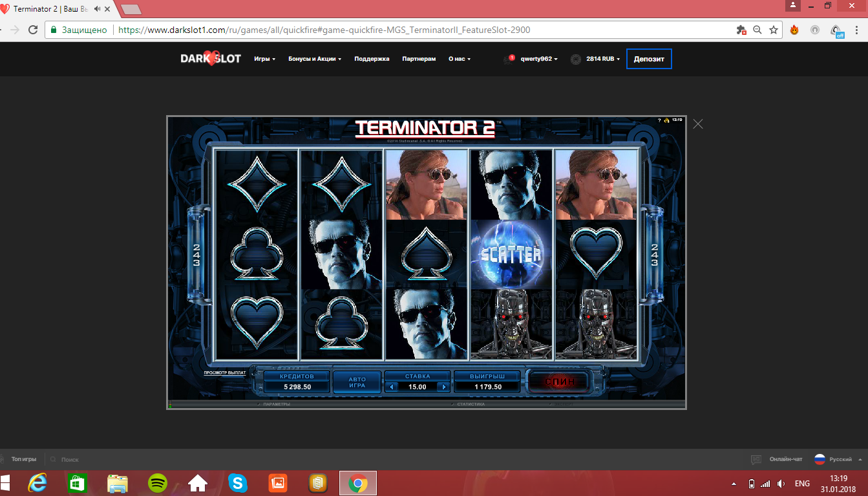Image resolution: width=868 pixels, height=496 pixels.
Task: Click the grey circular extension icon
Action: [x=815, y=30]
